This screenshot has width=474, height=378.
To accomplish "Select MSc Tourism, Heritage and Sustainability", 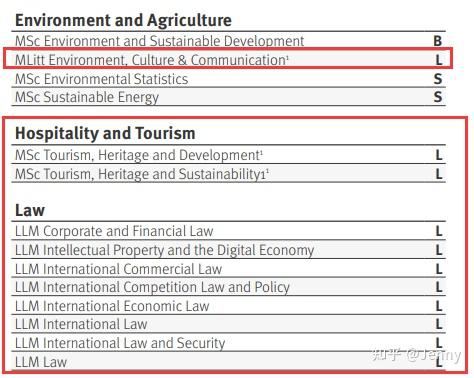I will (228, 174).
